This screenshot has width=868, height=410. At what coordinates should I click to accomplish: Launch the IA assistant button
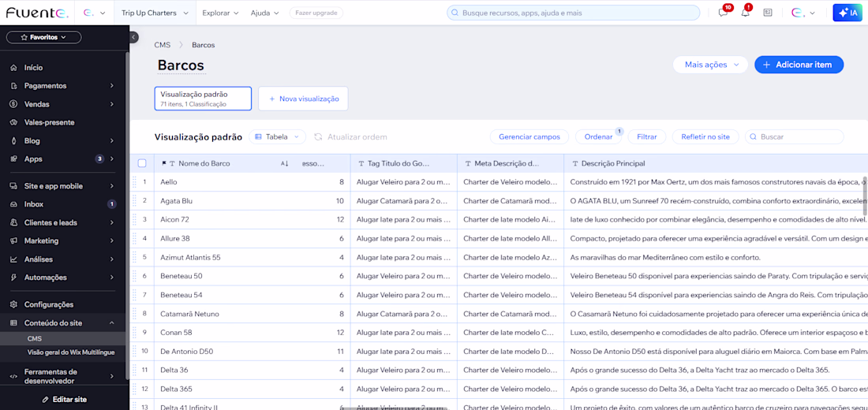pos(847,12)
